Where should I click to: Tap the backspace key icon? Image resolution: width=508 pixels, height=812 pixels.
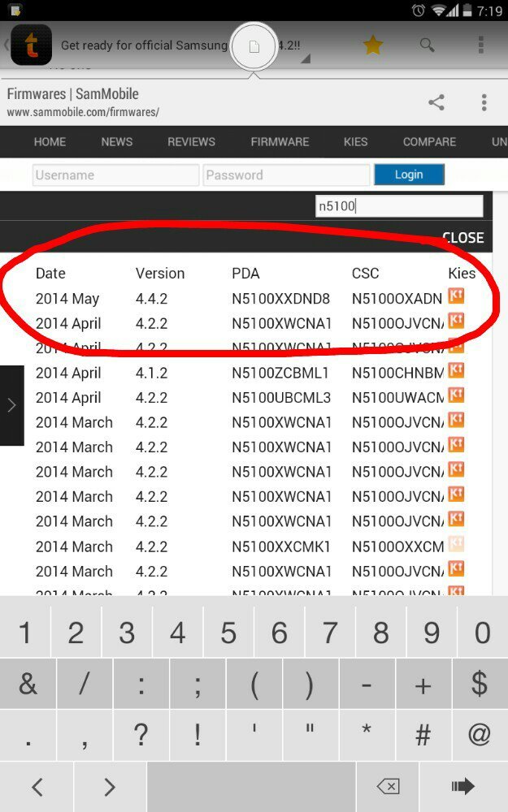click(x=388, y=787)
